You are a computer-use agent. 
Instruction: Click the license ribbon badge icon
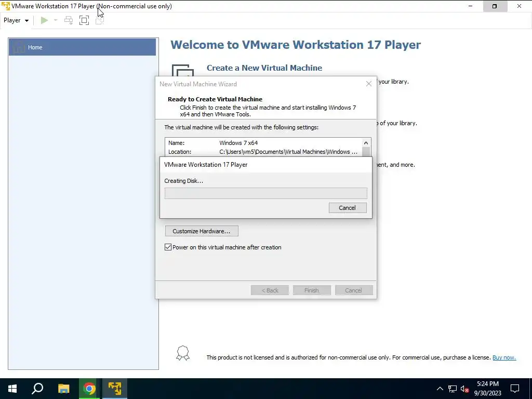(182, 353)
